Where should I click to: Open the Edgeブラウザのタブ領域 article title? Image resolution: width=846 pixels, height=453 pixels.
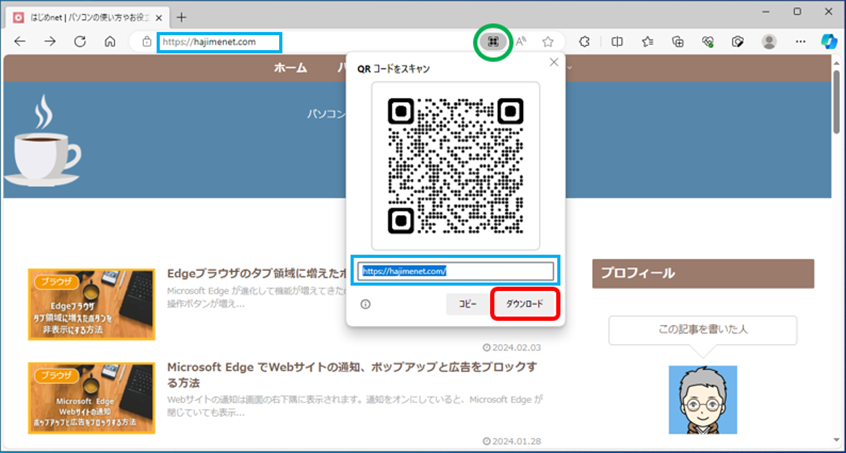coord(256,273)
